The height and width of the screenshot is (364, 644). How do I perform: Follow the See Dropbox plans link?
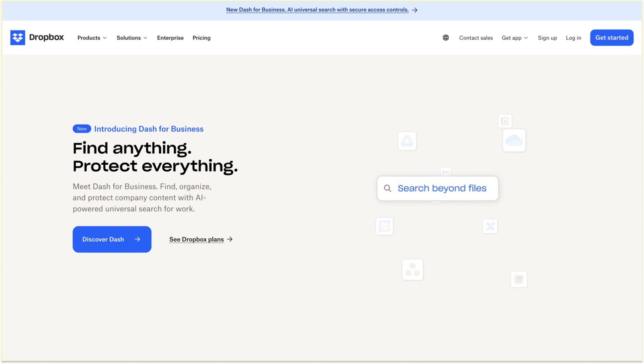196,239
